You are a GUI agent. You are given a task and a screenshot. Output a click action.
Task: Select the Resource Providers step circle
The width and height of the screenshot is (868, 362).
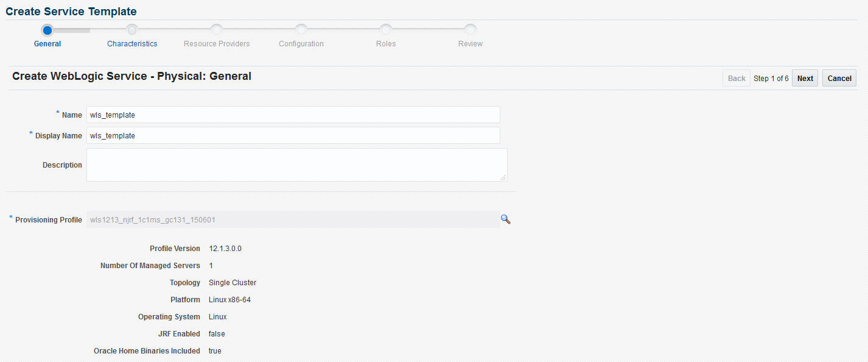217,30
